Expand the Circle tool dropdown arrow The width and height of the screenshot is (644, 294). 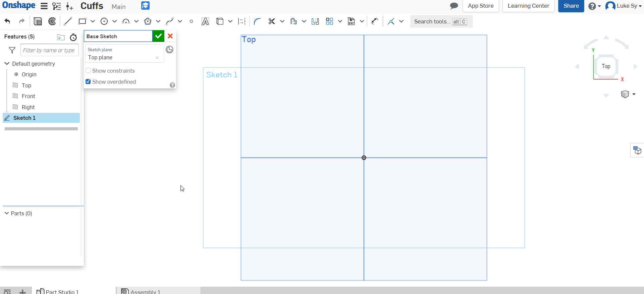click(x=115, y=21)
